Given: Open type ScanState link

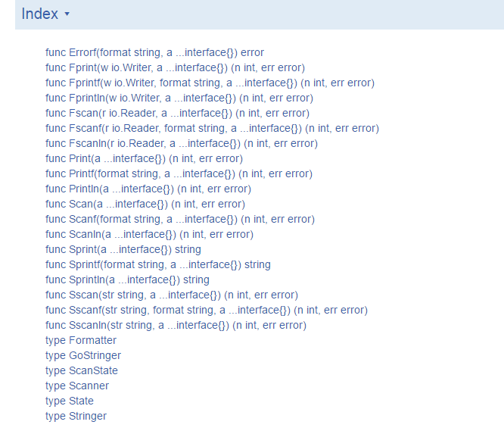Looking at the screenshot, I should coord(82,370).
